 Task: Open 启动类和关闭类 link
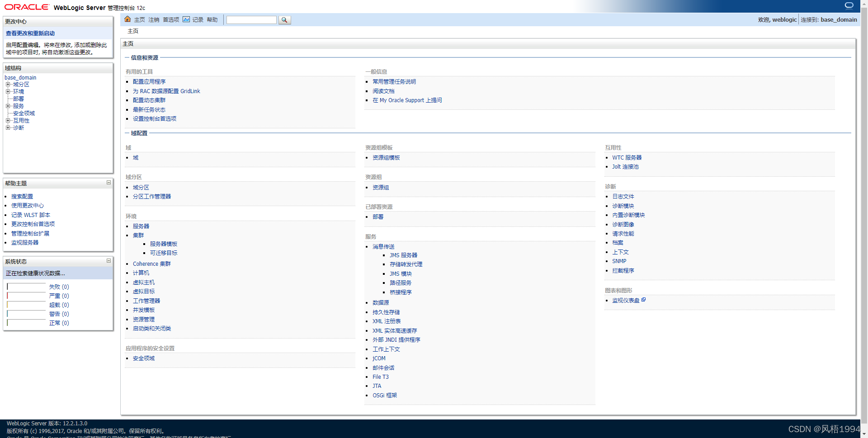(152, 329)
